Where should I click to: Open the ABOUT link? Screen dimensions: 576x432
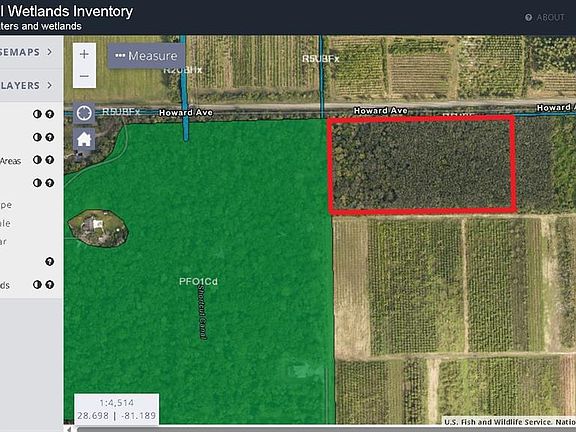(x=550, y=17)
